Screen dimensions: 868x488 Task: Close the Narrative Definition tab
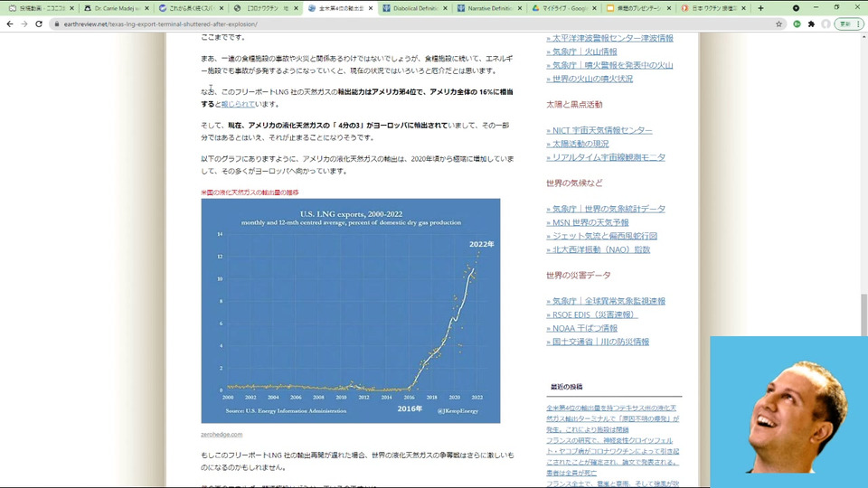coord(519,8)
